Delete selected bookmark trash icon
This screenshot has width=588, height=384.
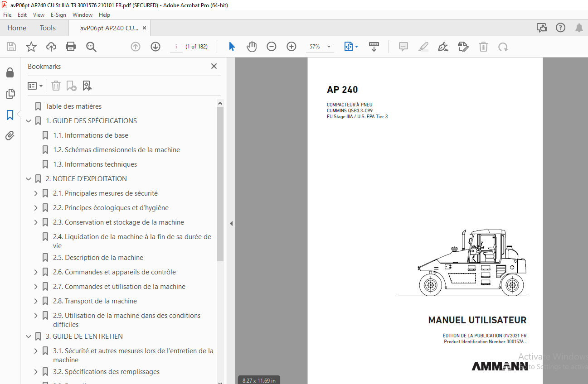tap(56, 86)
